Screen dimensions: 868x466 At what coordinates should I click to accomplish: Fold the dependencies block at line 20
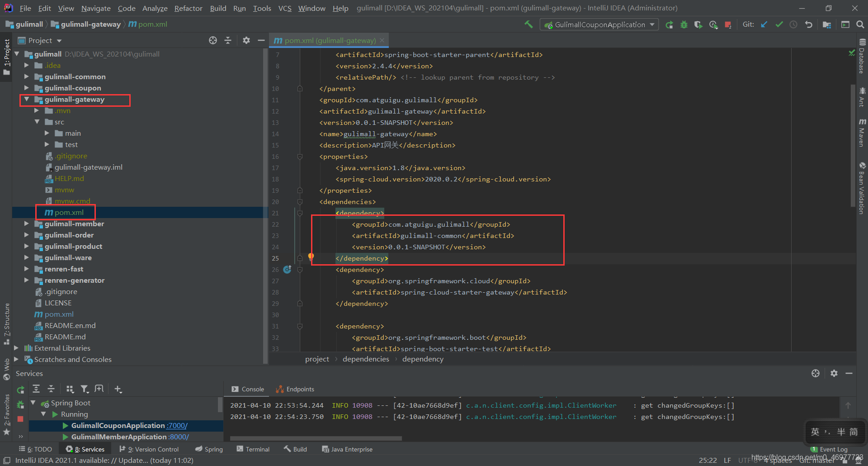[x=300, y=202]
